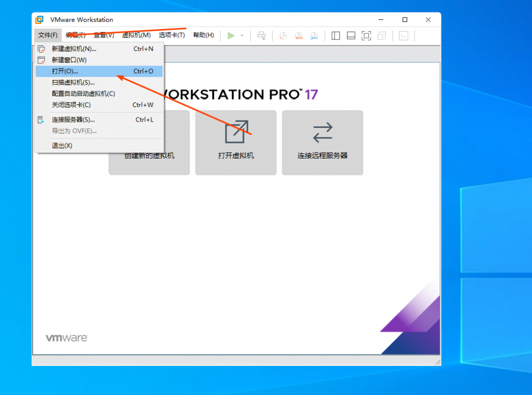The width and height of the screenshot is (532, 395).
Task: Open the snapshot manager icon
Action: pyautogui.click(x=314, y=35)
